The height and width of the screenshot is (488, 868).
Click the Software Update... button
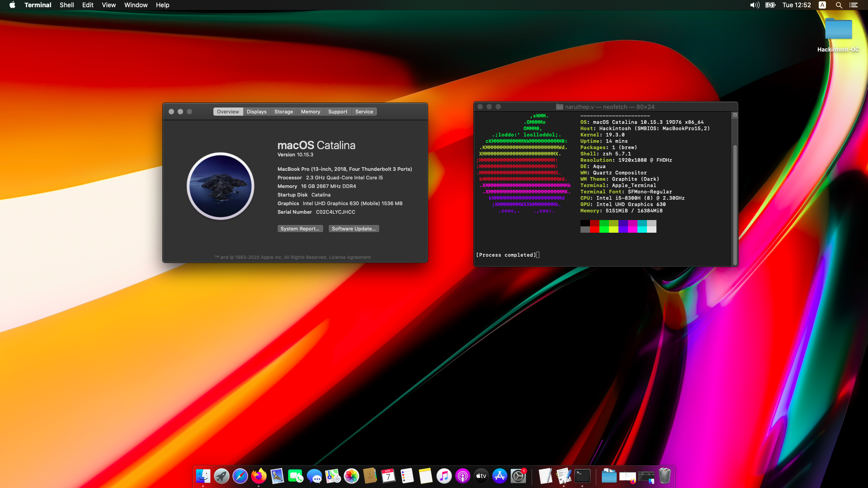click(x=354, y=229)
